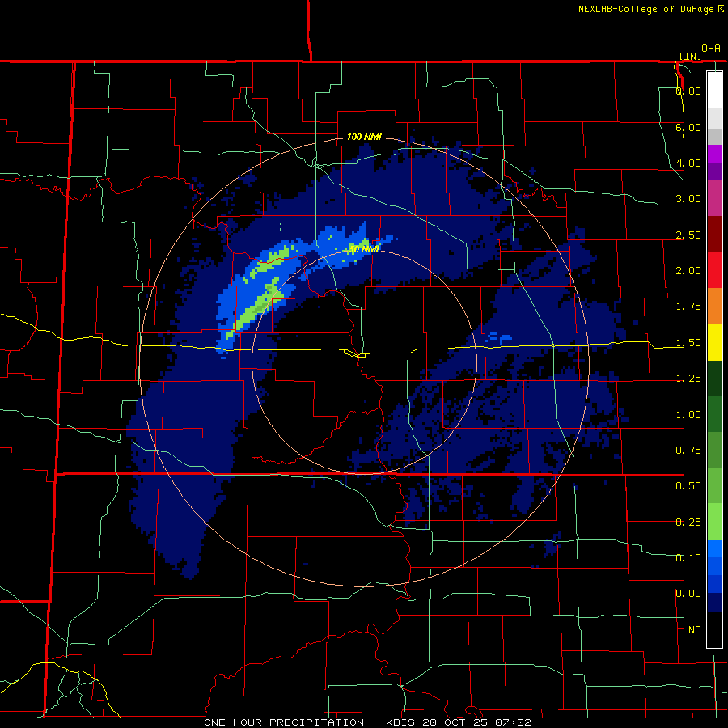The height and width of the screenshot is (728, 728).
Task: Select the 1.25 legend value
Action: point(688,379)
